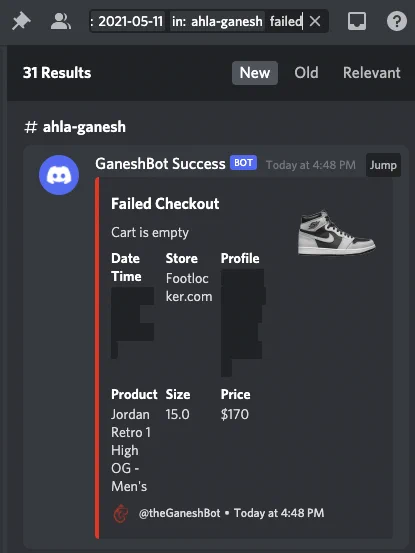
Task: Click the BOT badge next to GaneshBot
Action: click(243, 163)
